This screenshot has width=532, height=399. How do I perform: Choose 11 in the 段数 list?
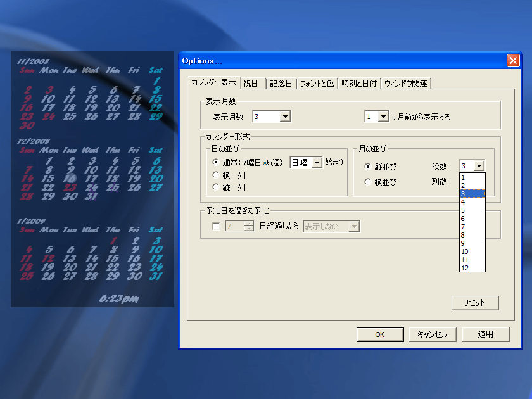472,260
